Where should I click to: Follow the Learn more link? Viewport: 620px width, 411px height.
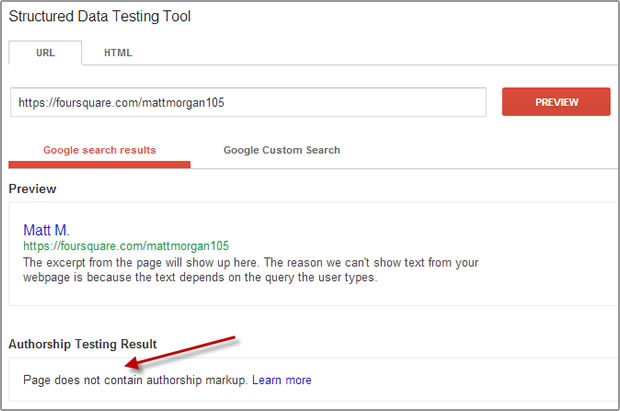[x=282, y=380]
